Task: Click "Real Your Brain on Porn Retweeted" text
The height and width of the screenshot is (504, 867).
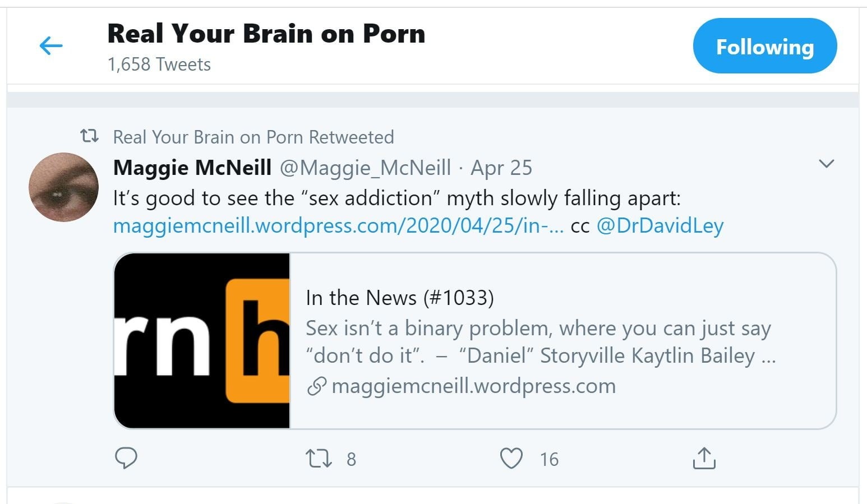Action: 253,137
